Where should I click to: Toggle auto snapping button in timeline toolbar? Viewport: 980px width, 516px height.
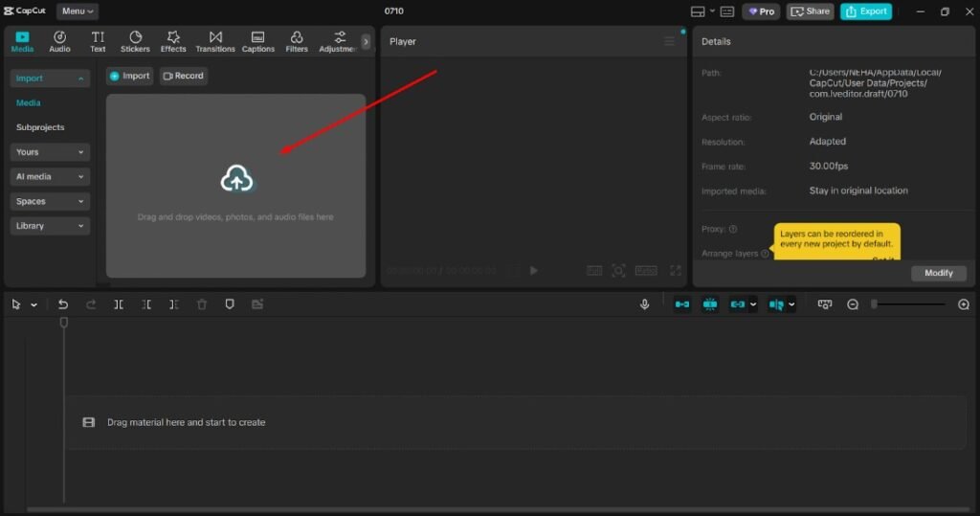coord(710,304)
